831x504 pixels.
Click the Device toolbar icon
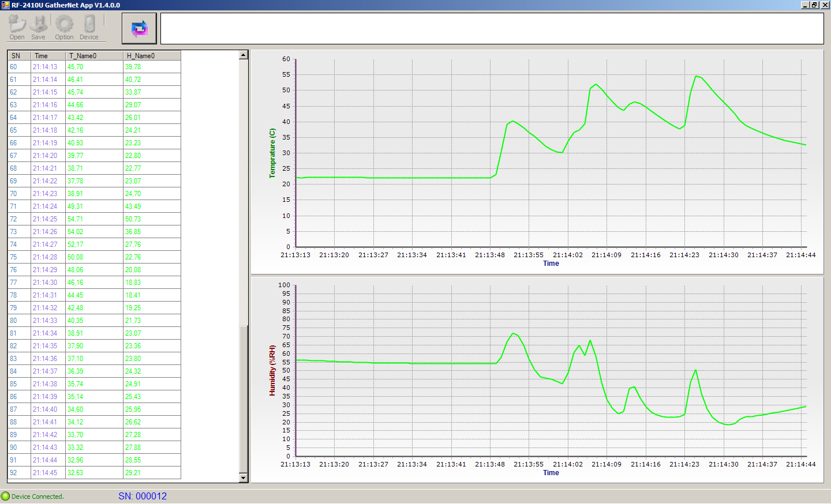point(89,28)
